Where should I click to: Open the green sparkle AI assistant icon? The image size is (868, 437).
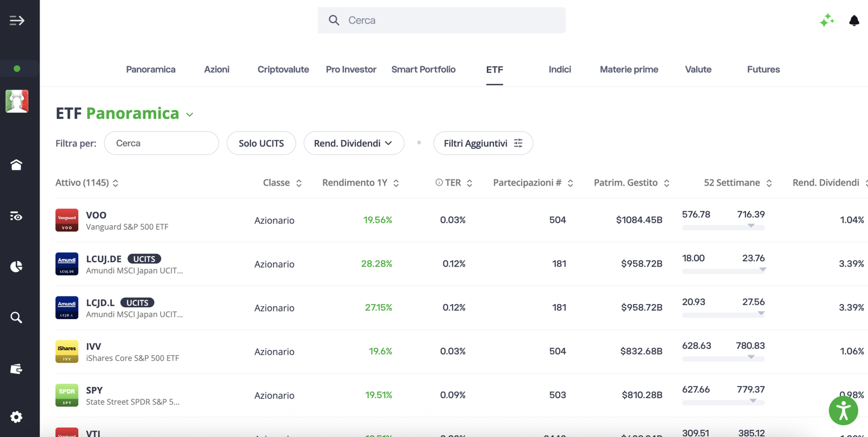coord(827,21)
